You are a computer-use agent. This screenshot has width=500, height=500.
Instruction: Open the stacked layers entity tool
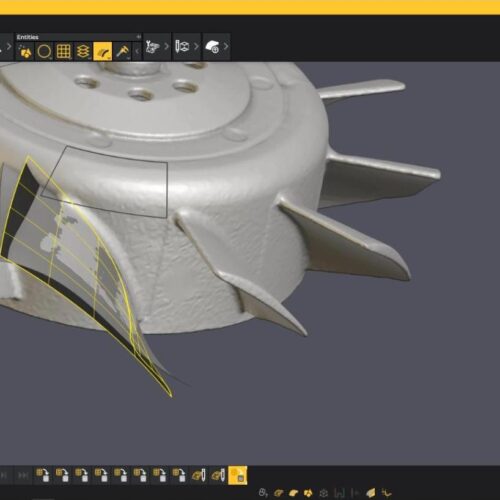pyautogui.click(x=83, y=51)
